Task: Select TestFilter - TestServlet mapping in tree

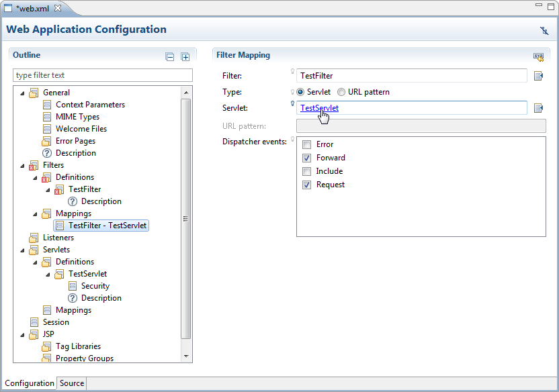Action: pyautogui.click(x=101, y=226)
